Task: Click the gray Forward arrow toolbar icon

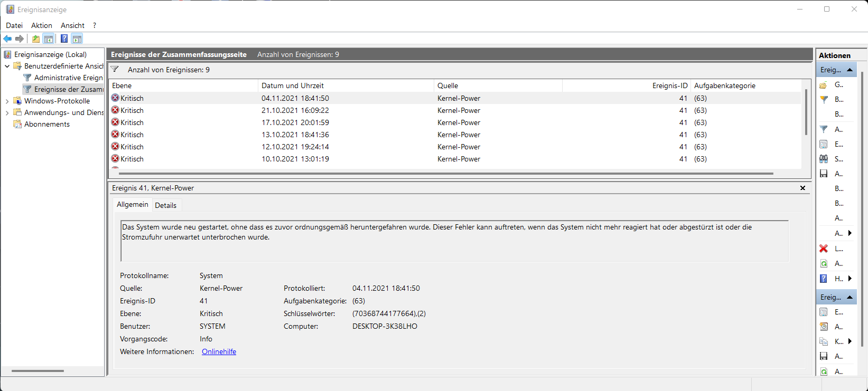Action: tap(20, 39)
